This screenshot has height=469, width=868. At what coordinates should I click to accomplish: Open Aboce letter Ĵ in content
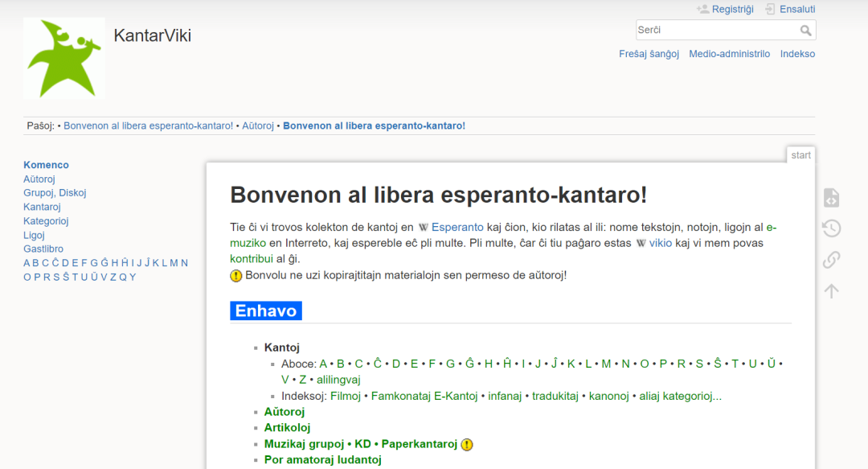click(554, 364)
